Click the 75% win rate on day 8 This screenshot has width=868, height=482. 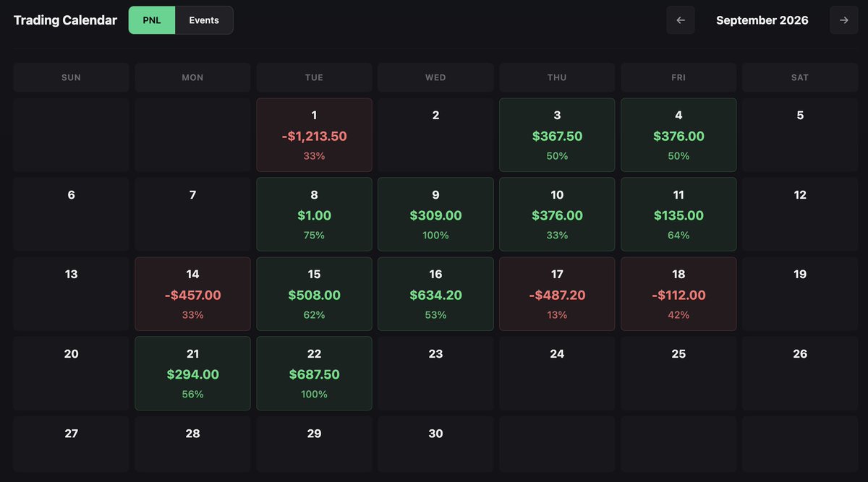tap(314, 236)
